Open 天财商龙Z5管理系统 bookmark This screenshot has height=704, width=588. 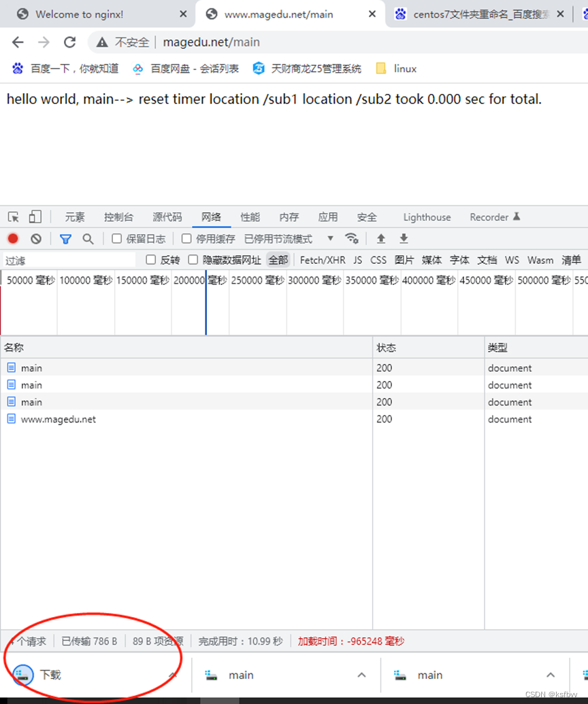[x=307, y=69]
